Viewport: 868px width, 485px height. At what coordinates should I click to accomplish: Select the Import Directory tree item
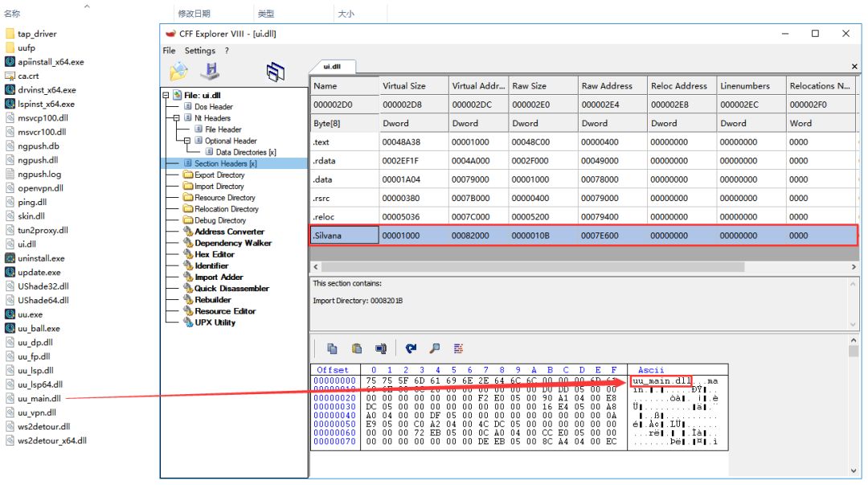(219, 186)
